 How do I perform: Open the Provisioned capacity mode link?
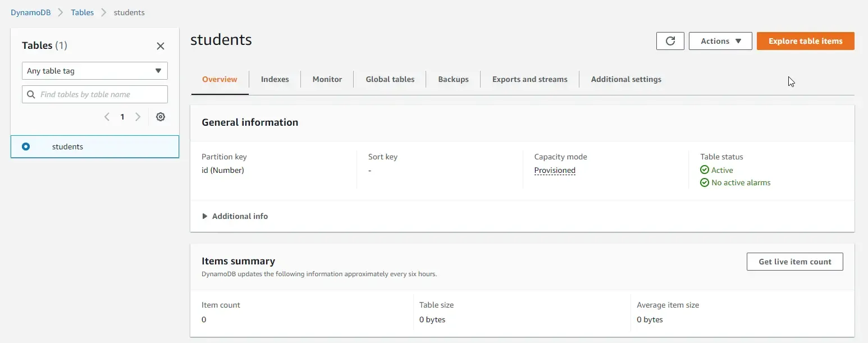(555, 170)
